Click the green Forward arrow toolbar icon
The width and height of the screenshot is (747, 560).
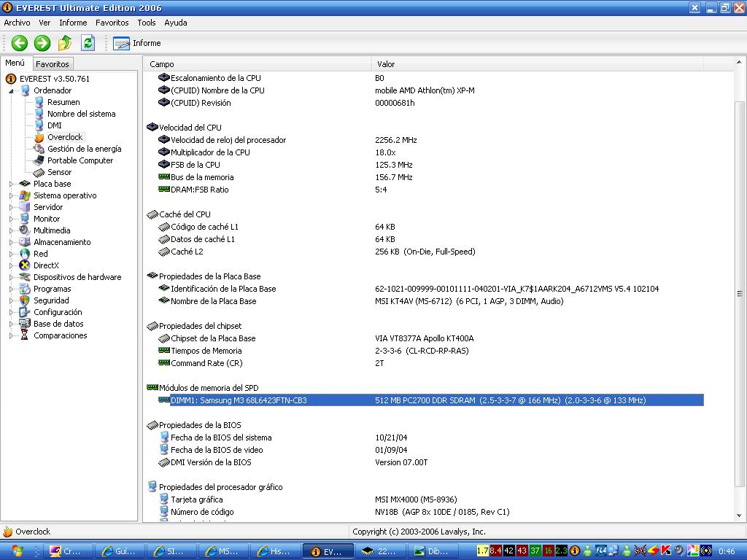pyautogui.click(x=42, y=43)
